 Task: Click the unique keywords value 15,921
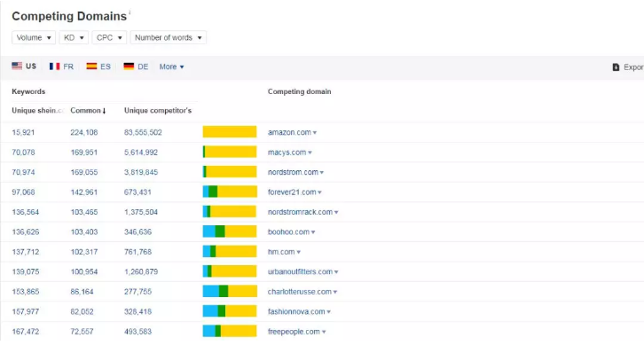[23, 132]
